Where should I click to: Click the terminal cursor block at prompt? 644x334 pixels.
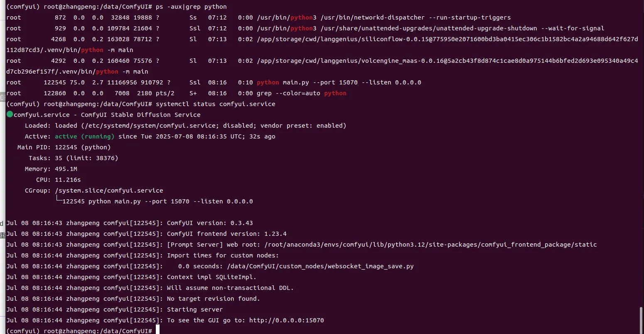click(157, 330)
